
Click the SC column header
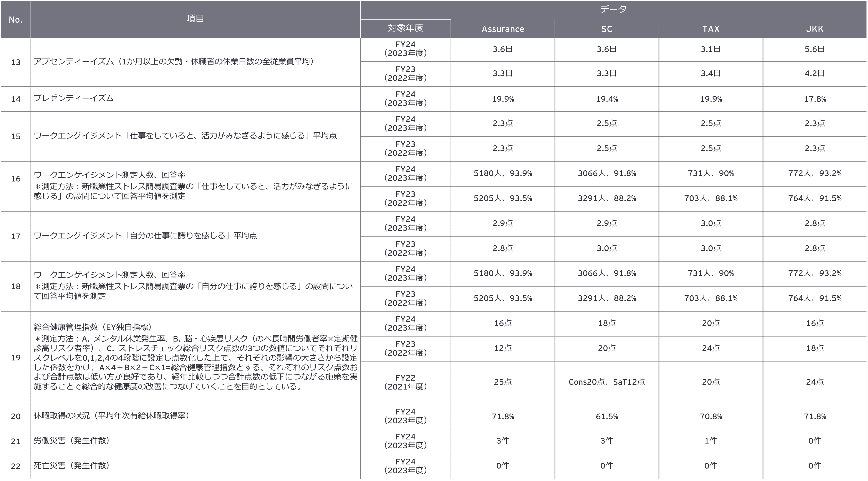coord(606,29)
